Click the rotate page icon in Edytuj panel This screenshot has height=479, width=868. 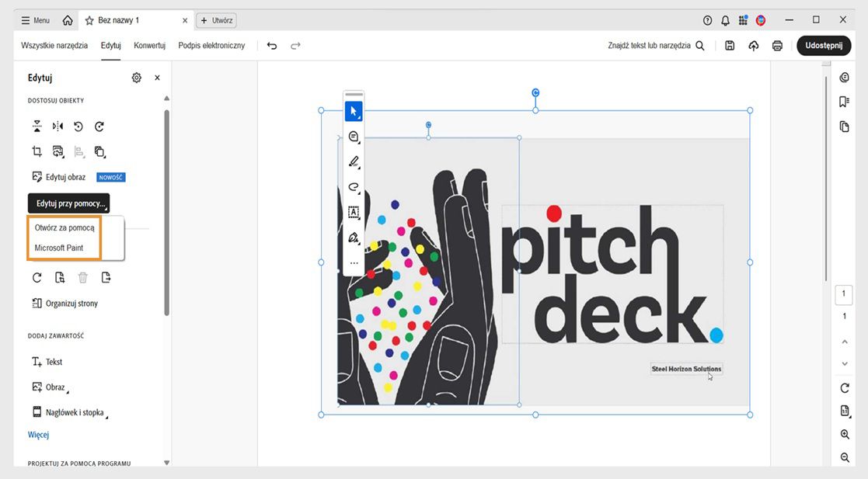pos(37,278)
